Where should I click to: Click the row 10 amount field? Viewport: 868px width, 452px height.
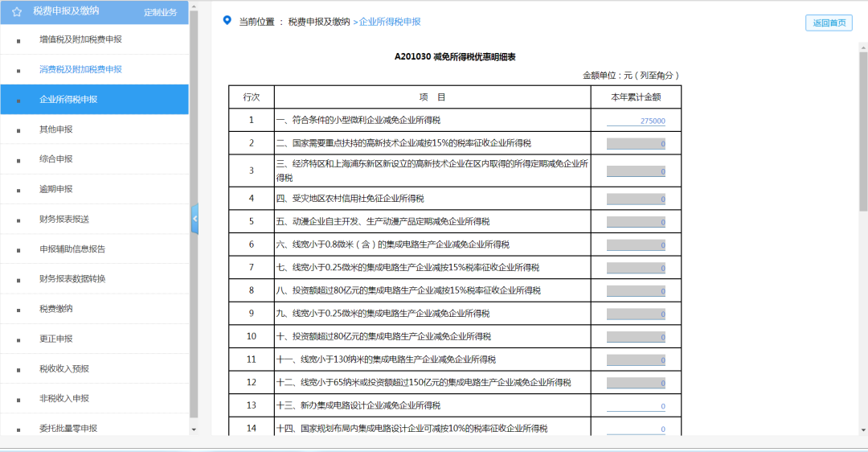(x=636, y=337)
